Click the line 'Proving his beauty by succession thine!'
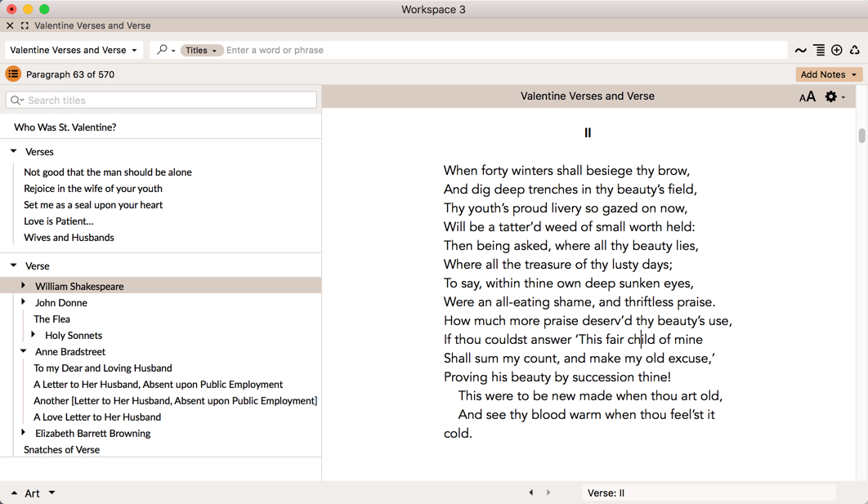 point(557,377)
